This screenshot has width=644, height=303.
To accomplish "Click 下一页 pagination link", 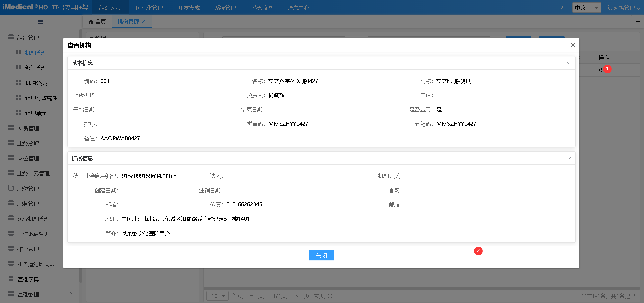I will coord(301,296).
